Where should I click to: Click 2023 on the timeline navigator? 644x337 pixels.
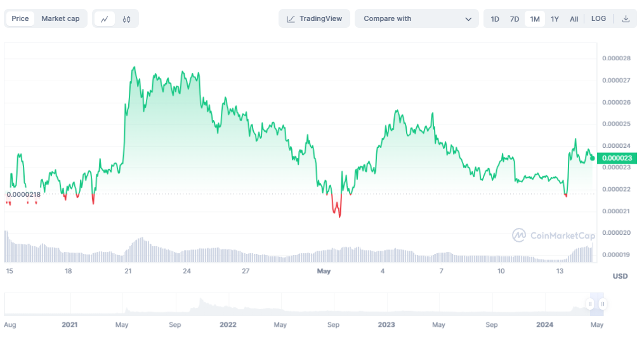click(x=386, y=324)
